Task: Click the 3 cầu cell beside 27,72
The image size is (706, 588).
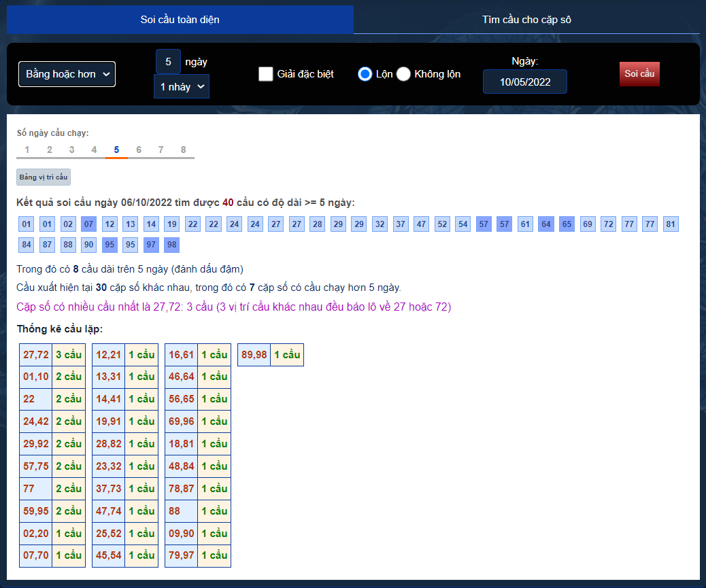Action: click(x=69, y=355)
